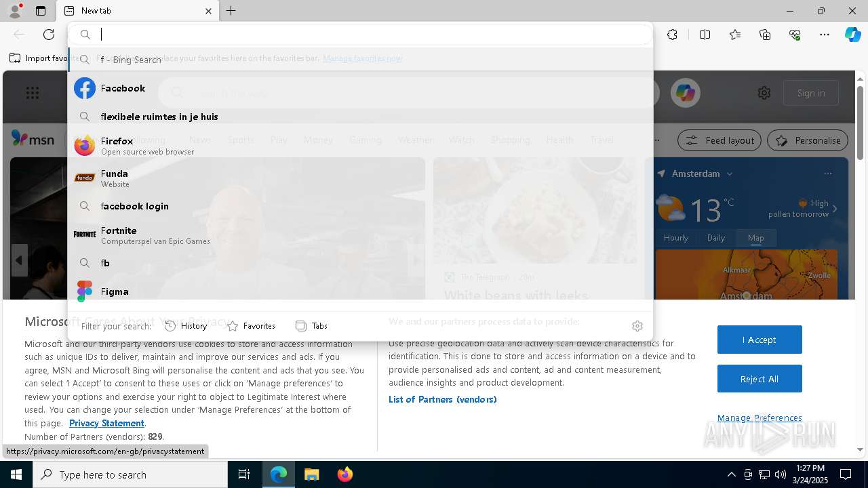Open a new tab with plus button
Screen dimensions: 868x488
(x=231, y=11)
